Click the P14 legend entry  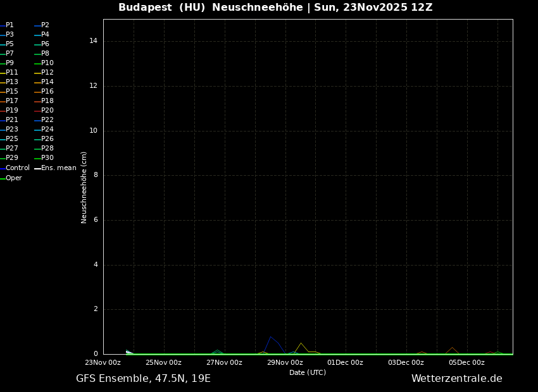47,82
